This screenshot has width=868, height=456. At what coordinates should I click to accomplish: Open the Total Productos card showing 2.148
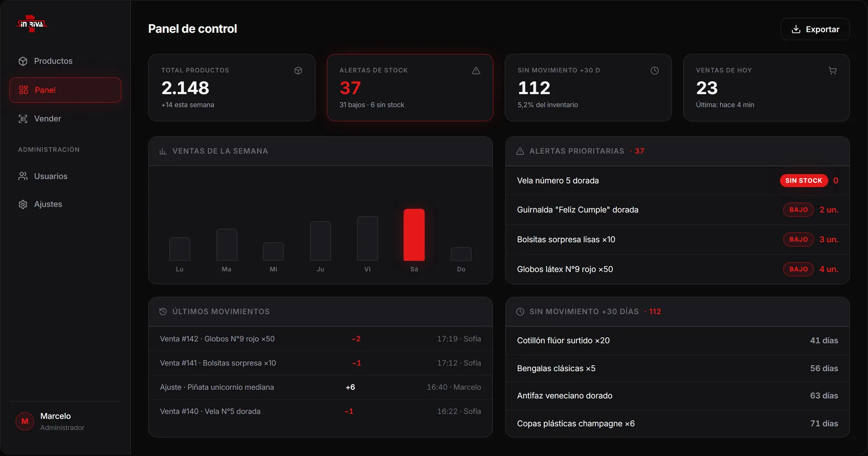[x=231, y=88]
